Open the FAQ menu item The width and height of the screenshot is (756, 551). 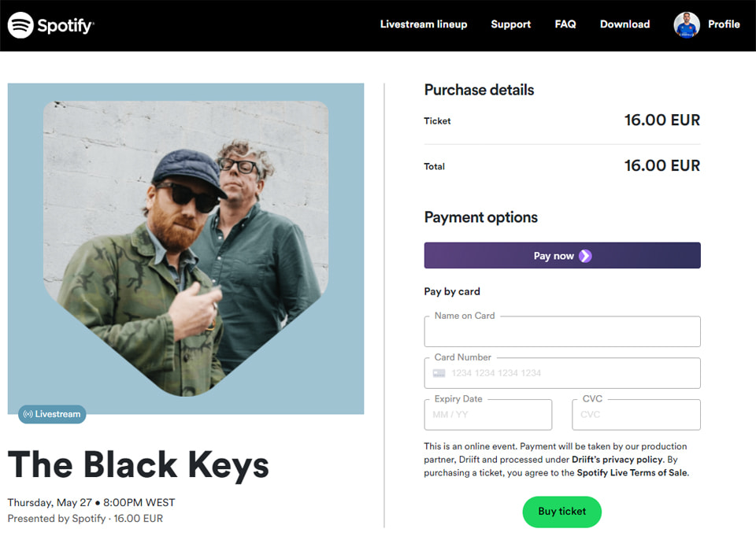[565, 24]
